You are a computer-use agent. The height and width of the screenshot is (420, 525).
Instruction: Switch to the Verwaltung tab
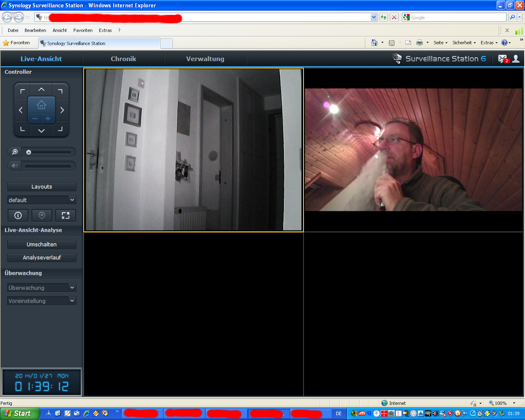[205, 59]
